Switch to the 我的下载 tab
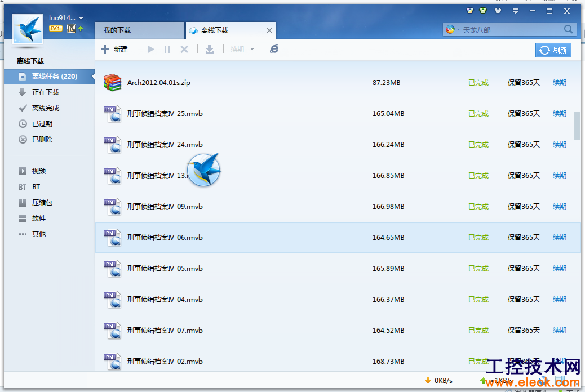585x392 pixels. (140, 30)
